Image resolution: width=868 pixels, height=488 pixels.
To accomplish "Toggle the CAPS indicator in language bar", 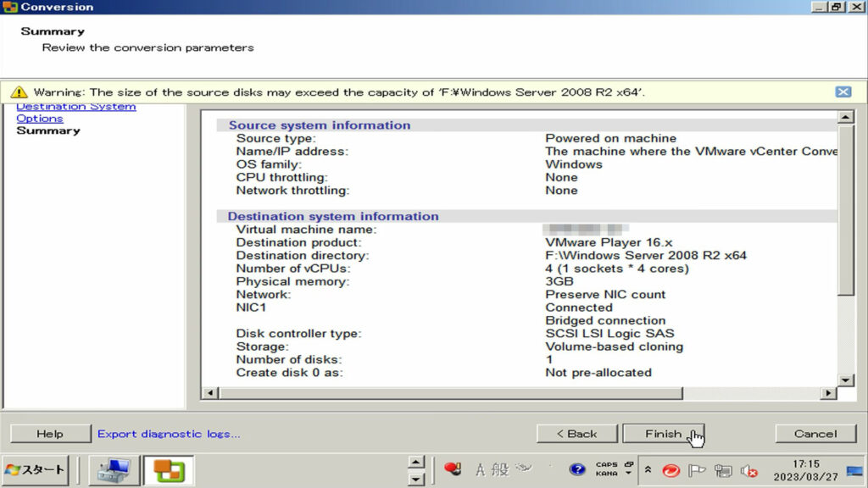I will tap(606, 465).
